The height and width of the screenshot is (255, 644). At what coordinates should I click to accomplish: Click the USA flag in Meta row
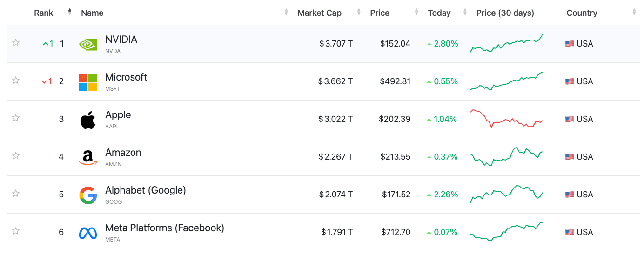(x=570, y=232)
